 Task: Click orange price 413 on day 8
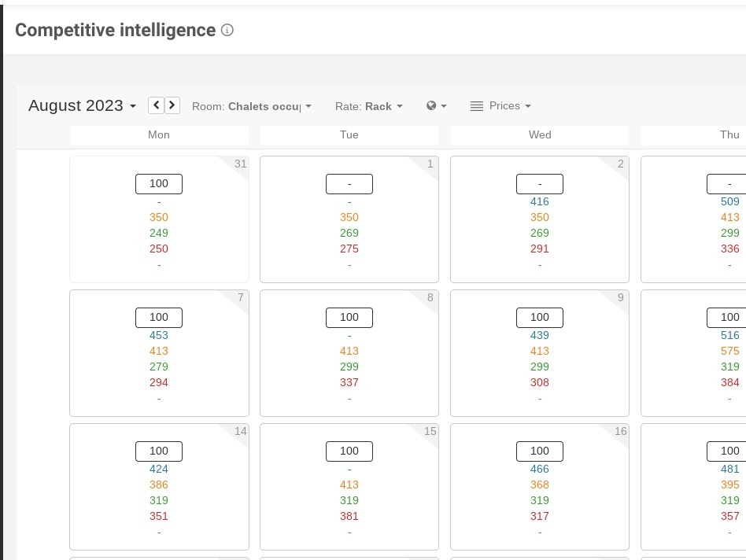point(349,351)
